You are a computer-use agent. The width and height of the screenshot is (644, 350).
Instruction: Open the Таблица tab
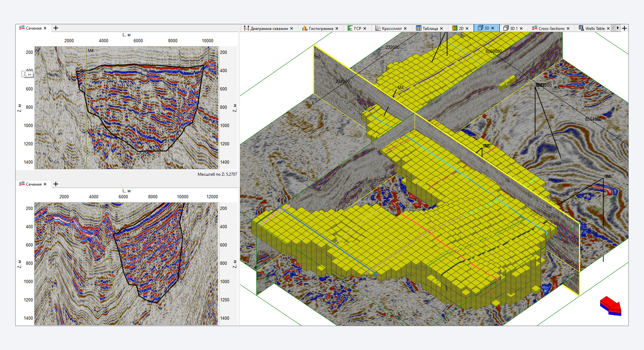point(430,28)
